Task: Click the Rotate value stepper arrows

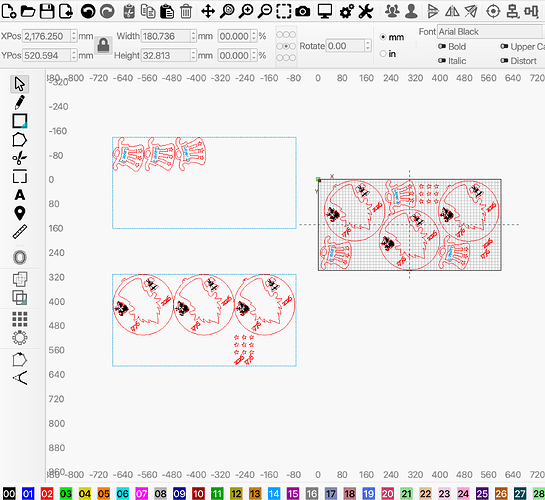Action: pos(368,46)
